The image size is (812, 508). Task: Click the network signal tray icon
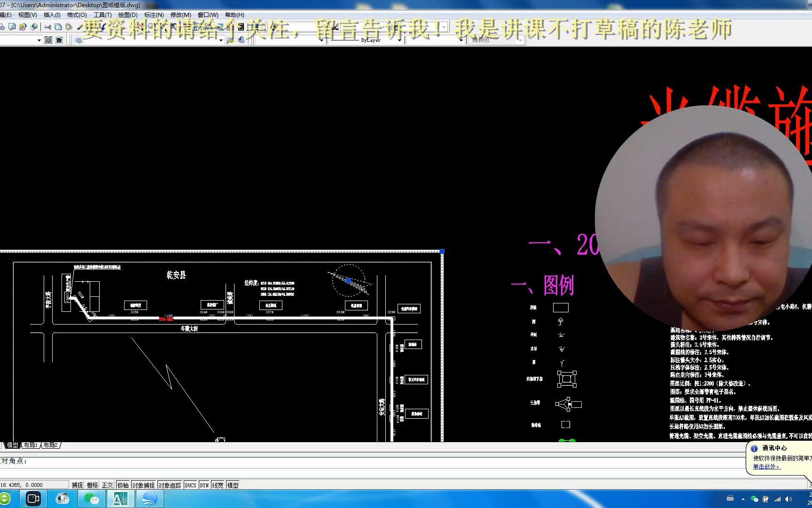777,499
